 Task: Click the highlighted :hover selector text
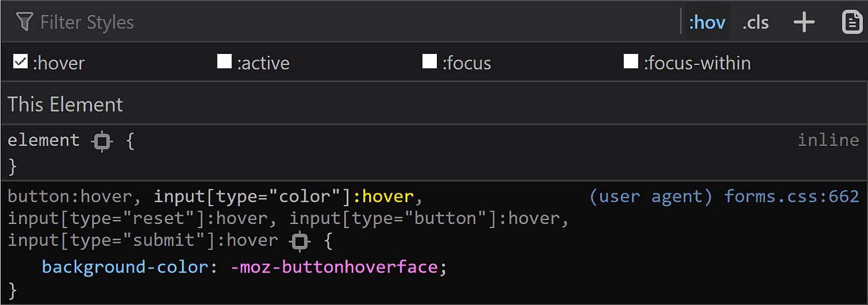pyautogui.click(x=384, y=197)
